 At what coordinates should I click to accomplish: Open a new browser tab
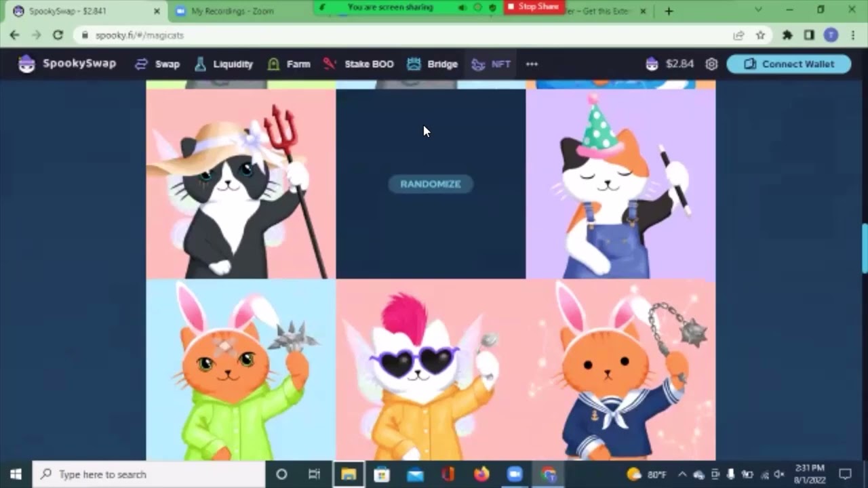pyautogui.click(x=669, y=11)
